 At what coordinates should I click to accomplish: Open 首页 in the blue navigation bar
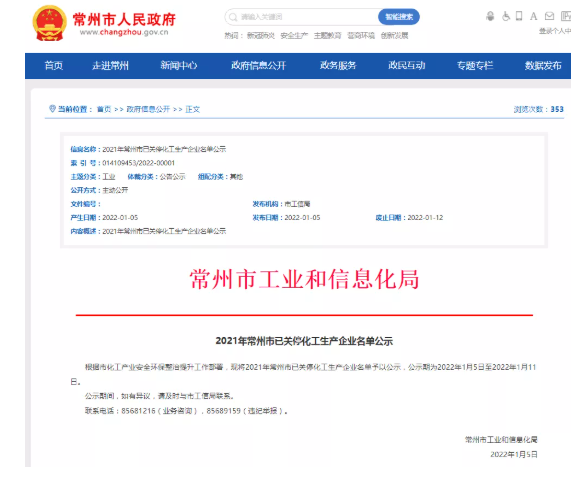54,66
